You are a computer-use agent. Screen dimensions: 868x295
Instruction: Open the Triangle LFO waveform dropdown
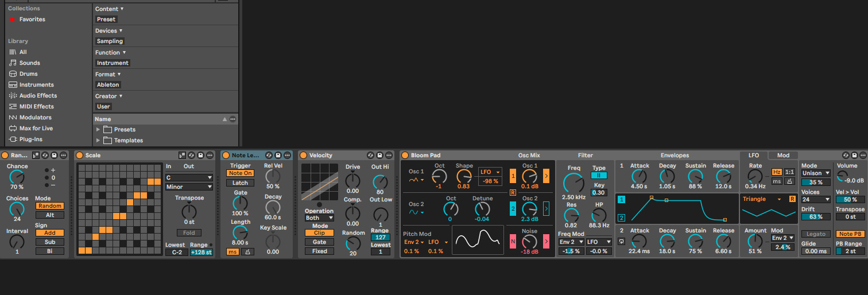[762, 199]
